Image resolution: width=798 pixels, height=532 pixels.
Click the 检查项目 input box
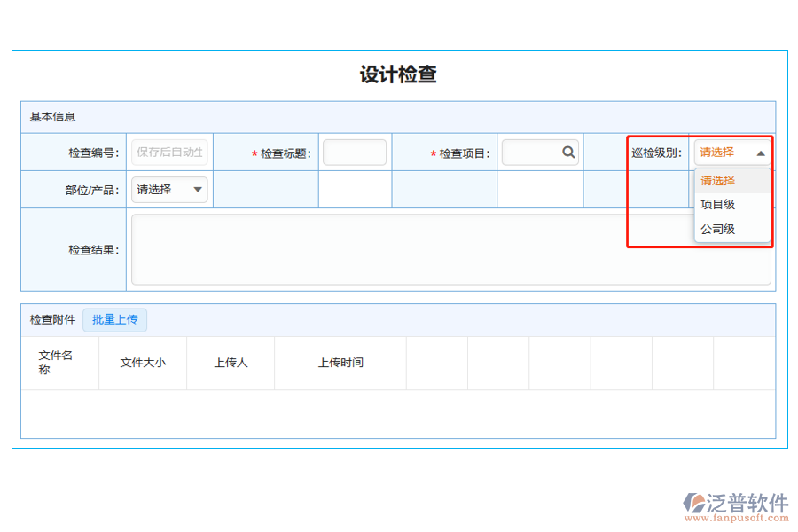coord(532,152)
